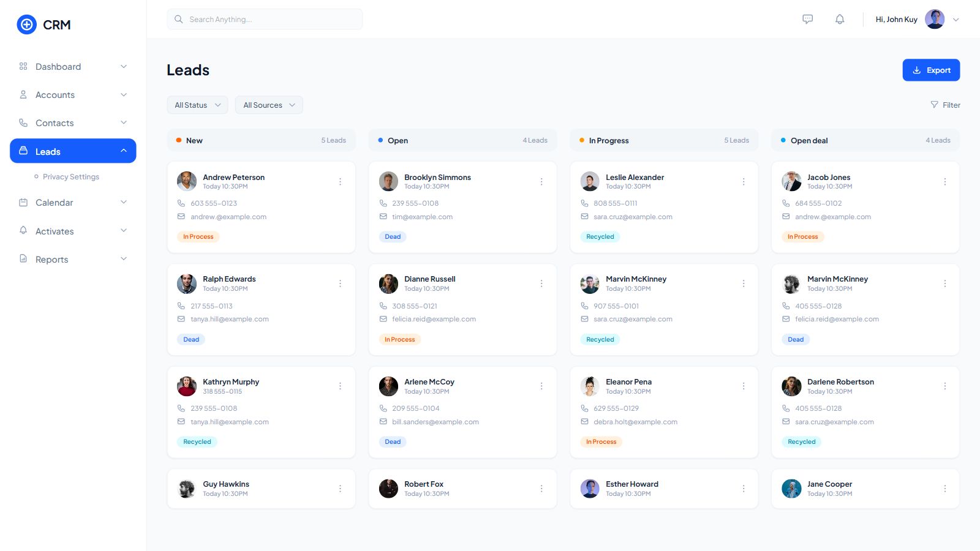
Task: Click In Process tag on Andrew Peterson
Action: (198, 237)
